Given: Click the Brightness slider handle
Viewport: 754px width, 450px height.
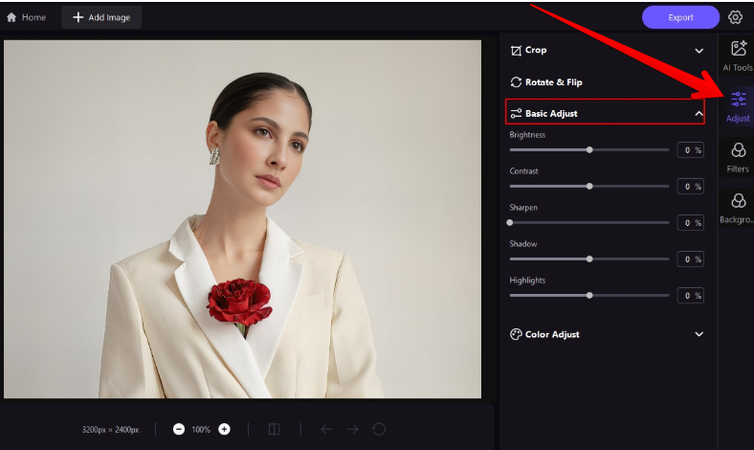Looking at the screenshot, I should coord(590,150).
